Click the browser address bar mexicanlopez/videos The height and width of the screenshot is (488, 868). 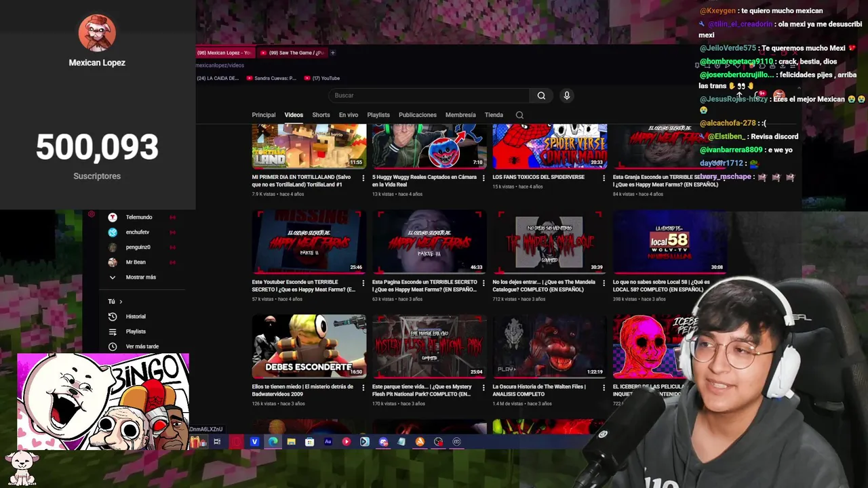(x=220, y=66)
